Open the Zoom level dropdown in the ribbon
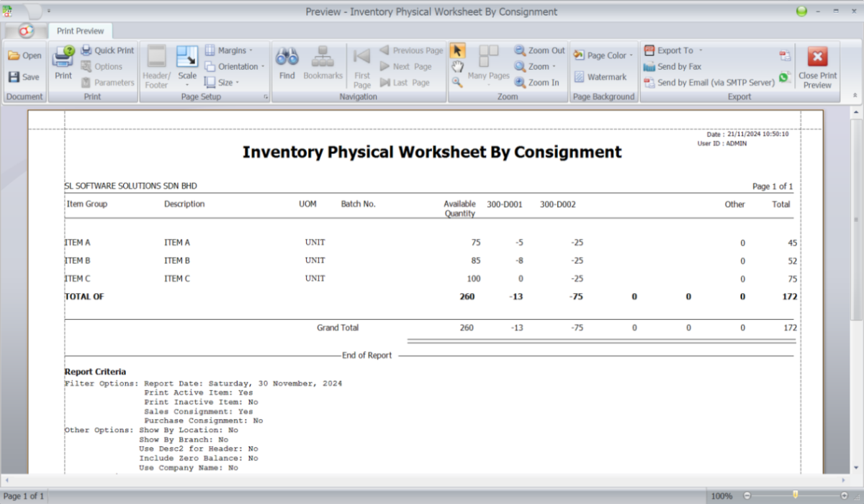The height and width of the screenshot is (504, 864). click(x=535, y=66)
